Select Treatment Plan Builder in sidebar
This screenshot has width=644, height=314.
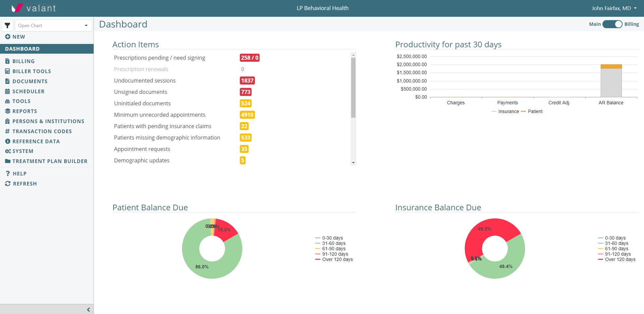click(50, 161)
